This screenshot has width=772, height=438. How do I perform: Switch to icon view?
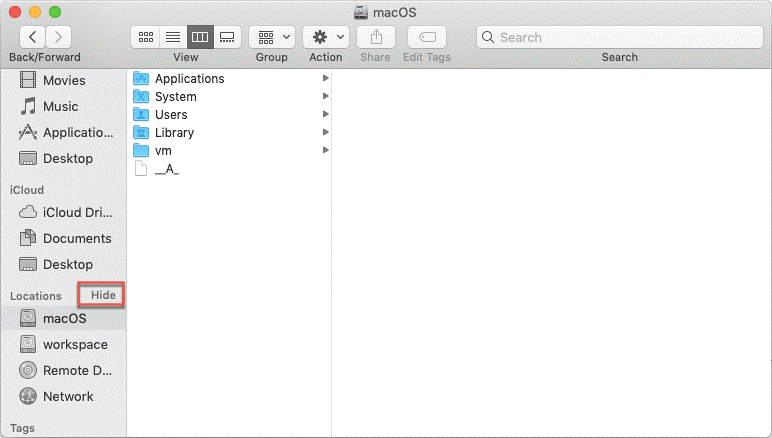coord(146,37)
